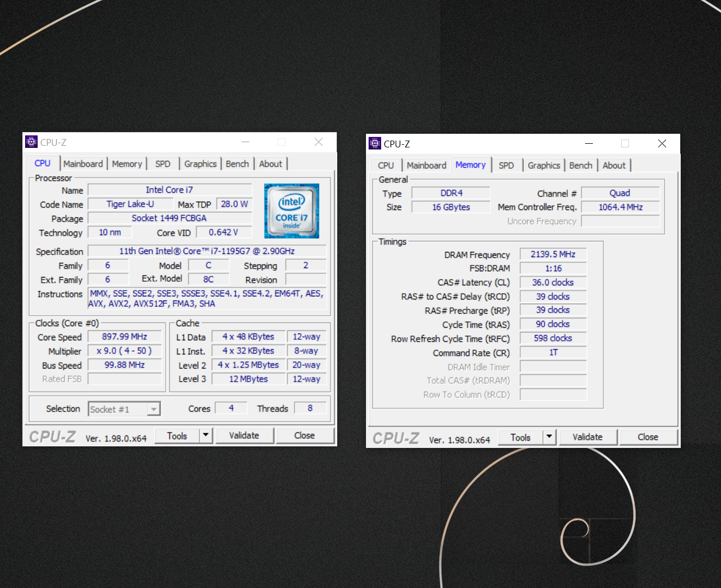721x588 pixels.
Task: Minimize the right CPU-Z window
Action: pos(589,143)
